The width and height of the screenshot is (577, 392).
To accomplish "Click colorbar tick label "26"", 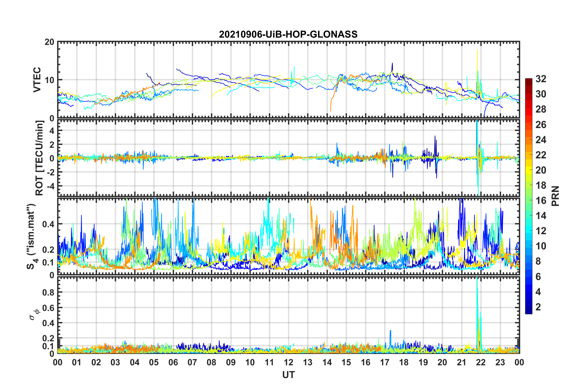I will point(541,124).
